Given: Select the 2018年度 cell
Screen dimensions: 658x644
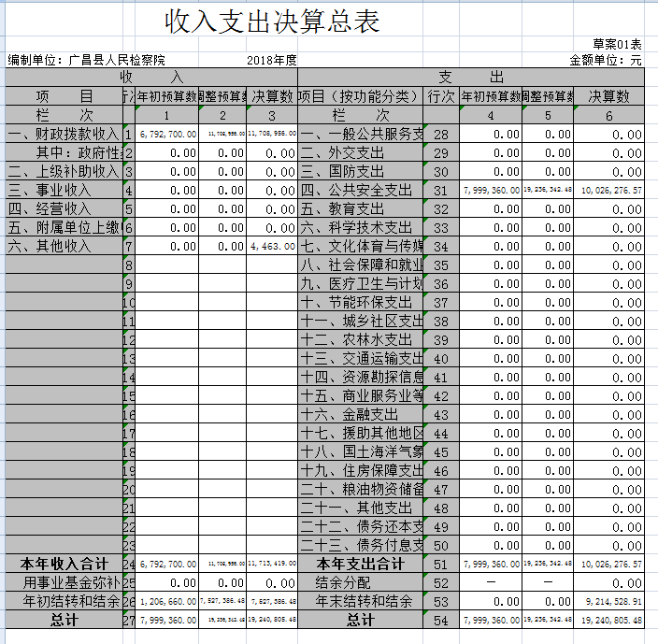Looking at the screenshot, I should (x=271, y=60).
